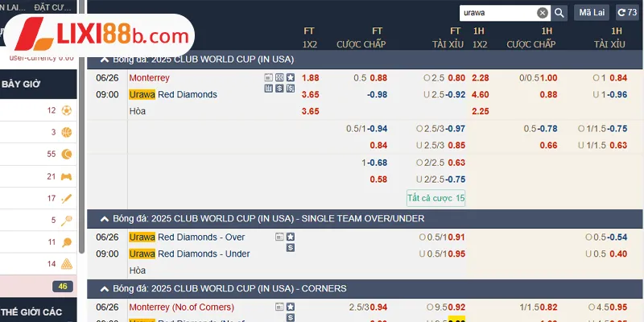Open the Mã Lai odds type menu
Viewport: 644px width, 322px height.
pos(592,13)
